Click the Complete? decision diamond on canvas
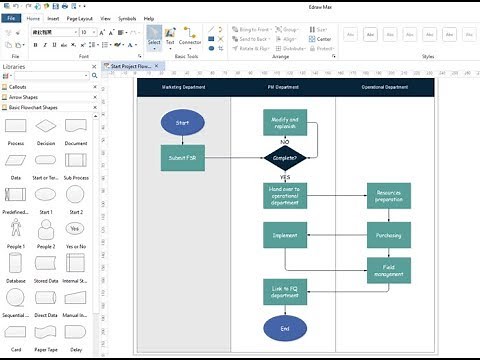The height and width of the screenshot is (360, 480). click(x=285, y=158)
